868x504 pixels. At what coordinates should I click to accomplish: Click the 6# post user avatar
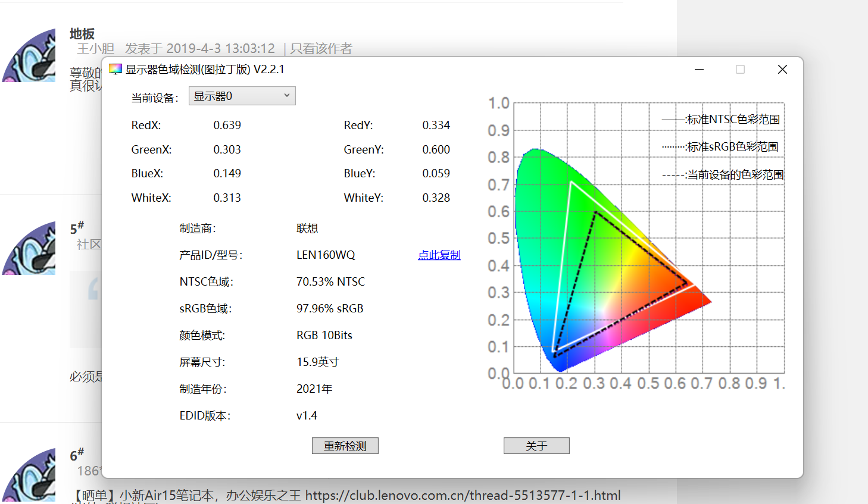[x=29, y=474]
